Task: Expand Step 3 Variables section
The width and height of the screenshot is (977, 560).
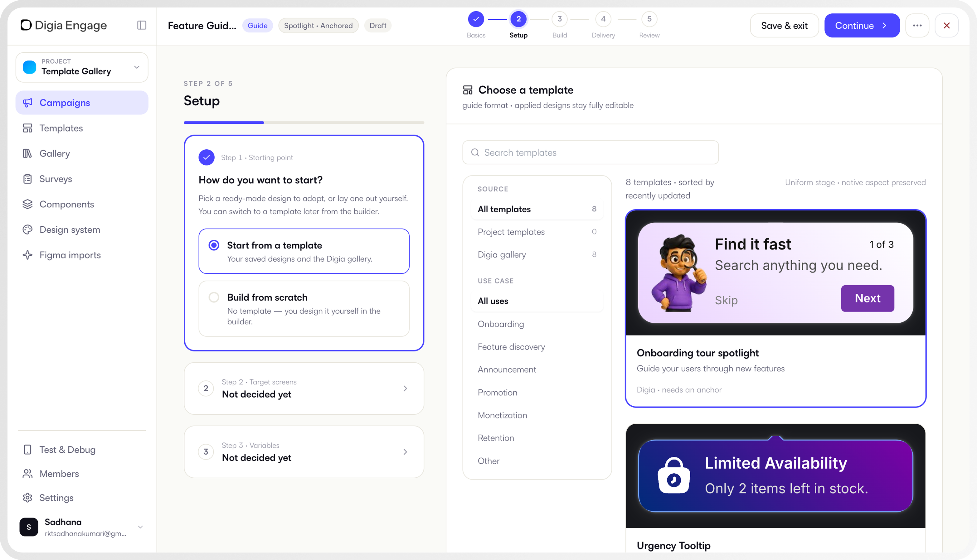Action: 304,452
